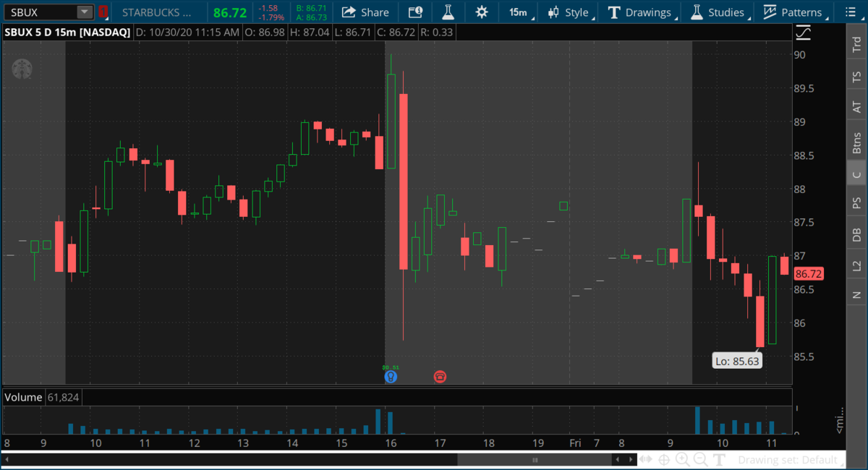Viewport: 868px width, 470px height.
Task: Click the zoom in magnifier icon
Action: tap(683, 459)
